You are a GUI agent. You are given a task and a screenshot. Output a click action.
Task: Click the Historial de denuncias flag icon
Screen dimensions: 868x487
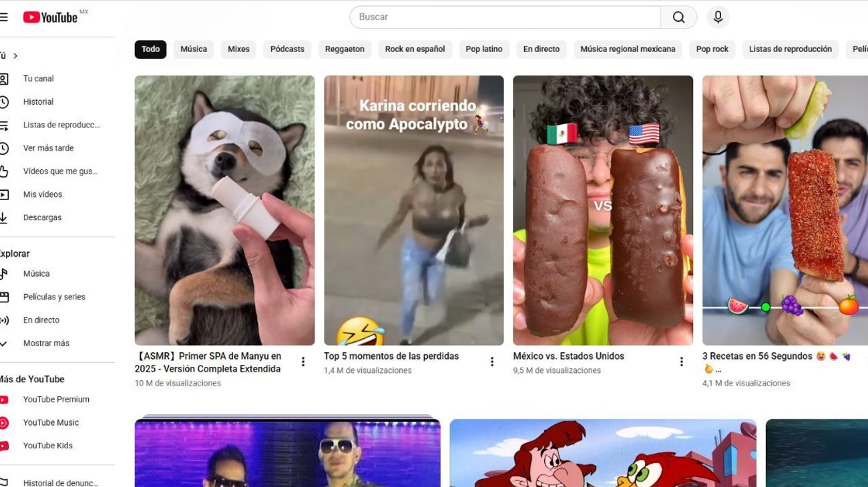pyautogui.click(x=3, y=483)
